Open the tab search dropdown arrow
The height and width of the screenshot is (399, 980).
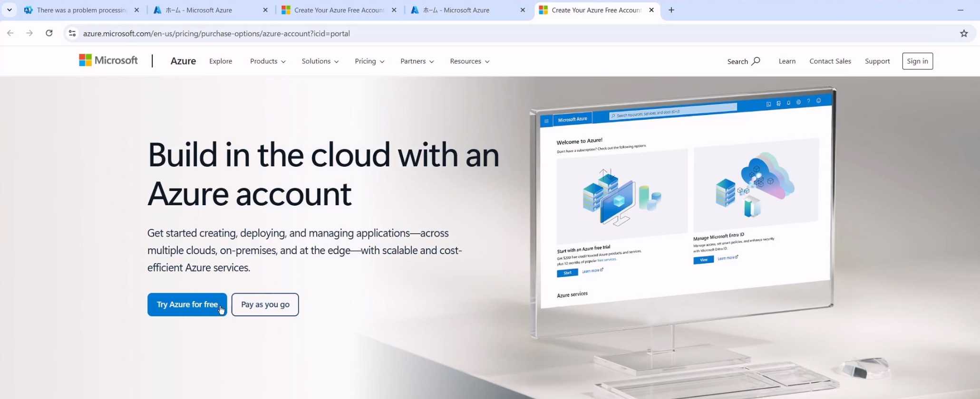[9, 10]
